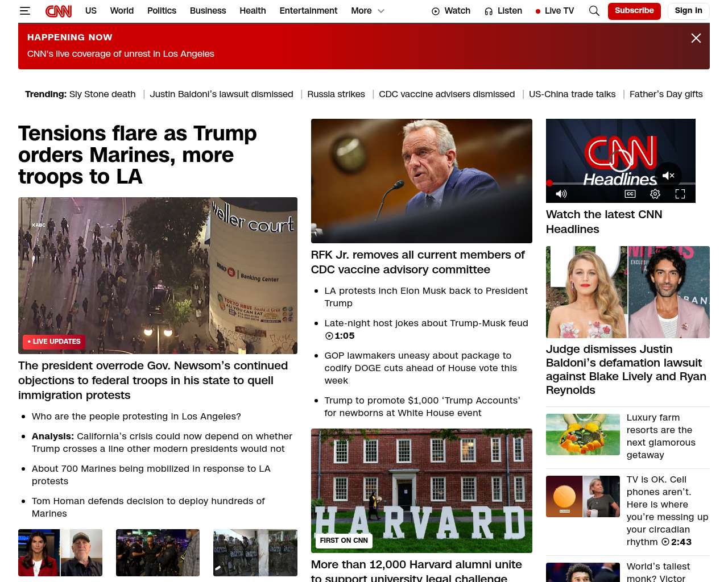Toggle closed captions on video player
728x582 pixels.
[x=630, y=194]
